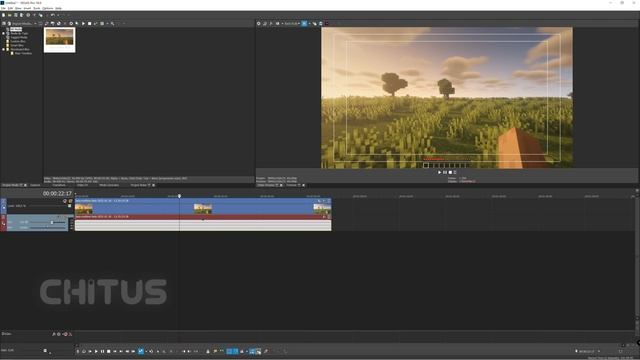Select the Envelope Edit tool

151,351
